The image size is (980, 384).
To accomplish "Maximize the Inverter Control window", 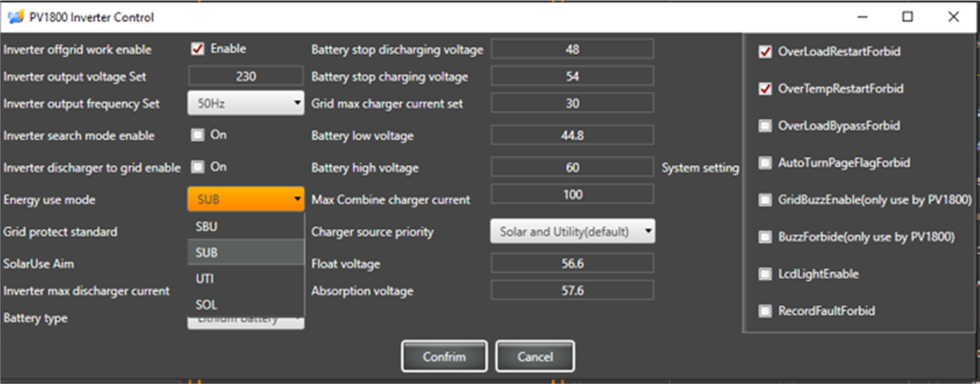I will [x=907, y=17].
